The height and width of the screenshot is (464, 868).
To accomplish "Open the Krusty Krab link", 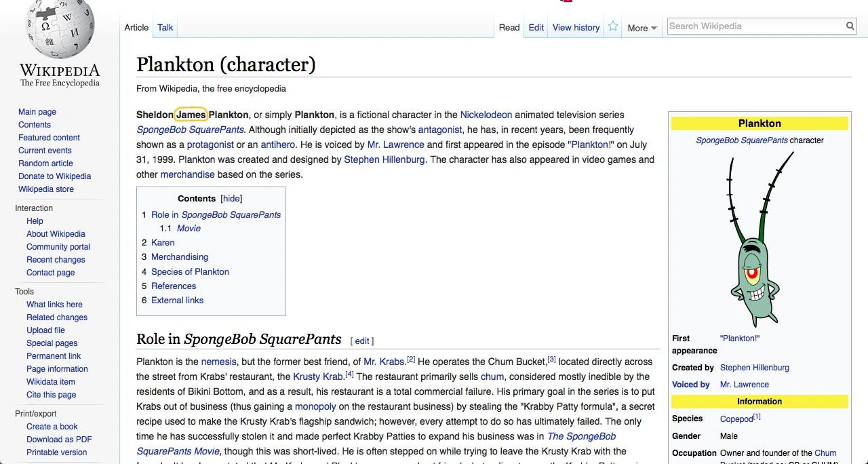I will (317, 376).
